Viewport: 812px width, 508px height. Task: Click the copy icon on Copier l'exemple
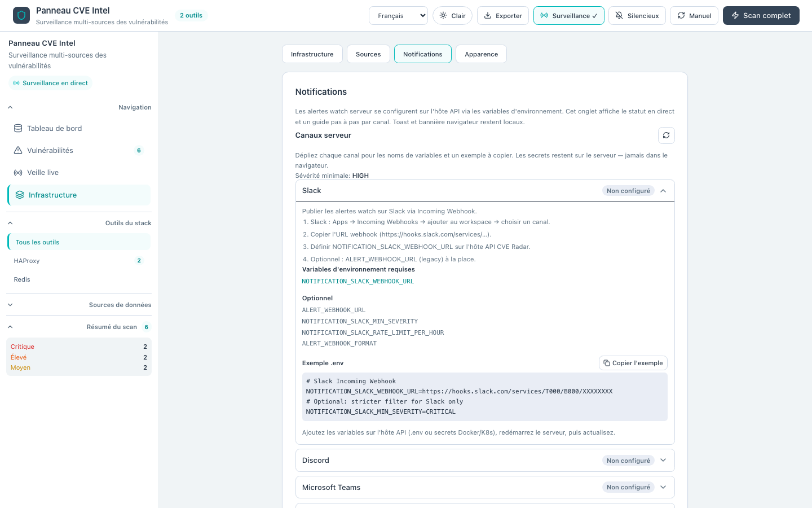(607, 363)
